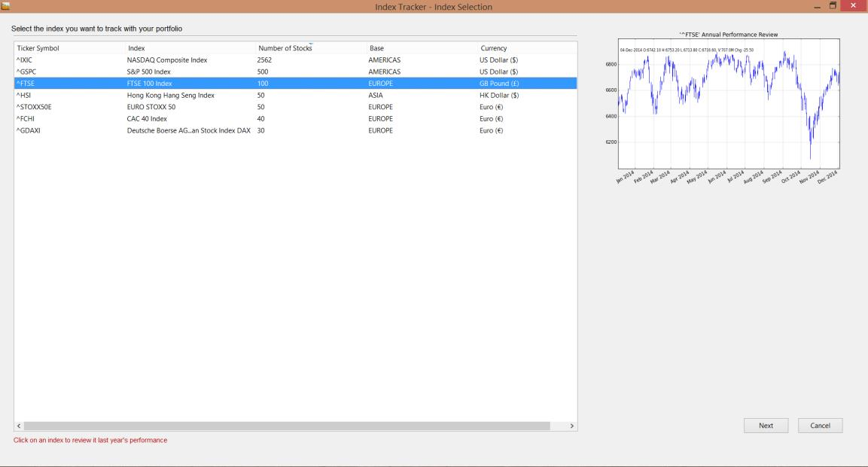
Task: Select the ^STOXX50E ticker row
Action: pos(296,107)
